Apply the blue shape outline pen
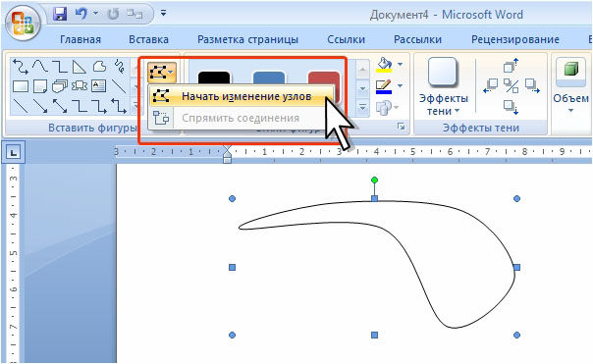This screenshot has height=364, width=593. pos(384,86)
